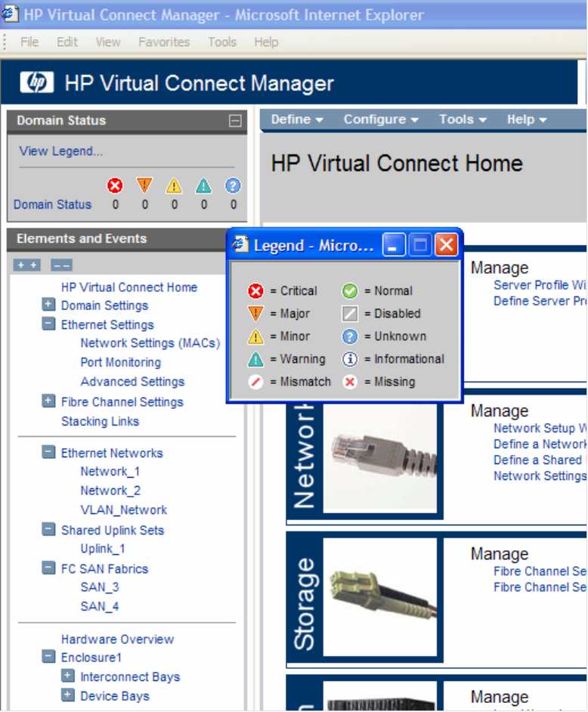The image size is (588, 712).
Task: Open the browser Tools menu
Action: coord(222,42)
